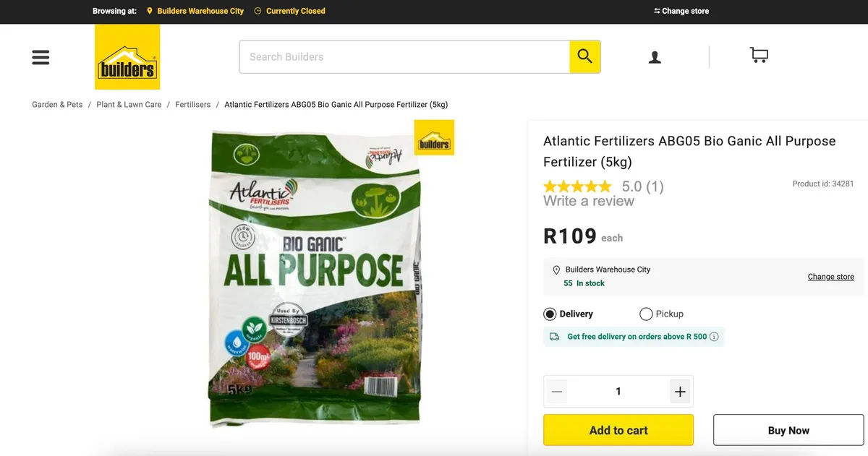Go to Garden & Pets breadcrumb
Screen dimensions: 868x456
click(57, 105)
